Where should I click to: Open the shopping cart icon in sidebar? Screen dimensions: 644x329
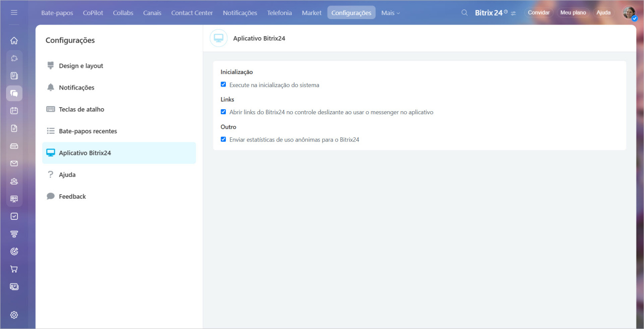coord(14,269)
